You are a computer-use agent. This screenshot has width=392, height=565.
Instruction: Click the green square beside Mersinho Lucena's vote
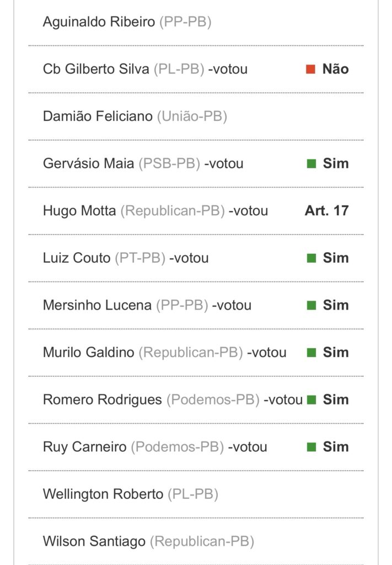point(312,305)
